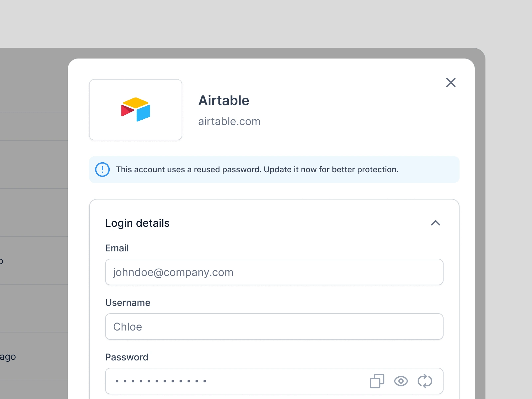The height and width of the screenshot is (399, 532).
Task: Regenerate the password with the refresh icon
Action: coord(425,381)
